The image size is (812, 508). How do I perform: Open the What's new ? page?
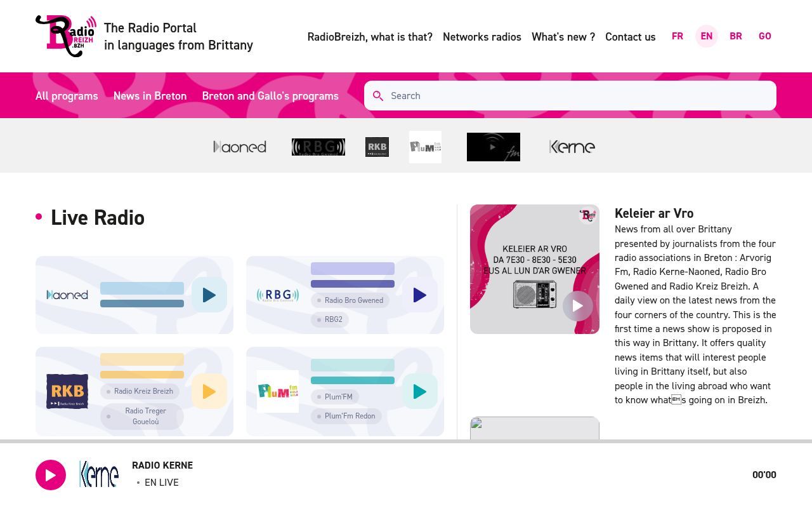pyautogui.click(x=563, y=37)
